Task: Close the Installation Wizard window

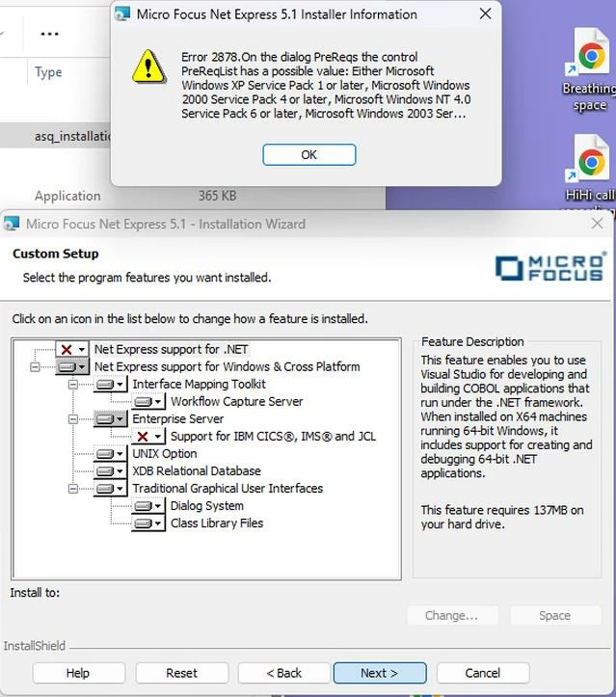Action: [597, 224]
